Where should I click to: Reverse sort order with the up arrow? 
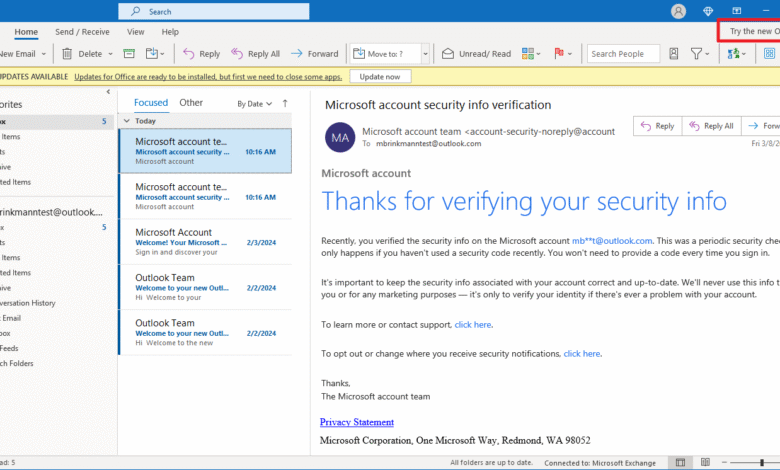pos(285,103)
